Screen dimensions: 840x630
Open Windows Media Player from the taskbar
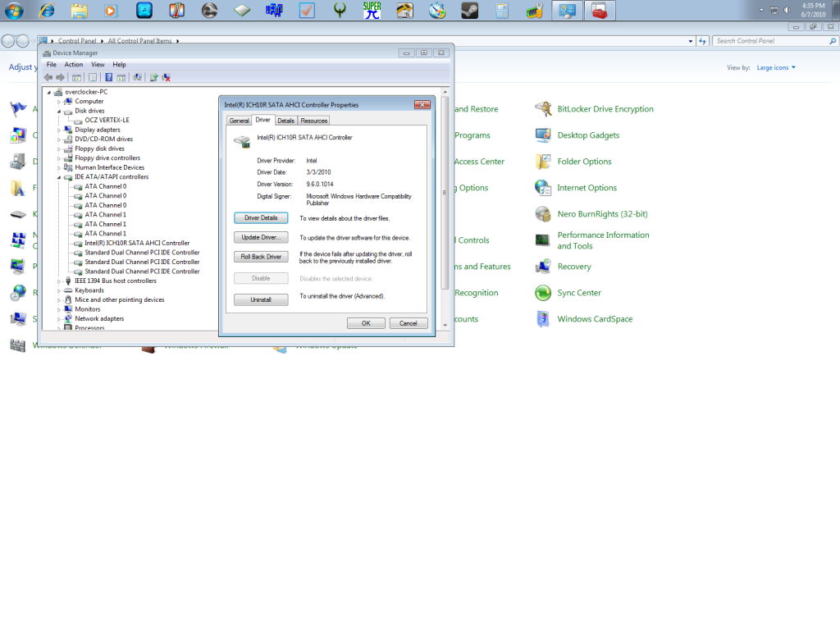(111, 10)
